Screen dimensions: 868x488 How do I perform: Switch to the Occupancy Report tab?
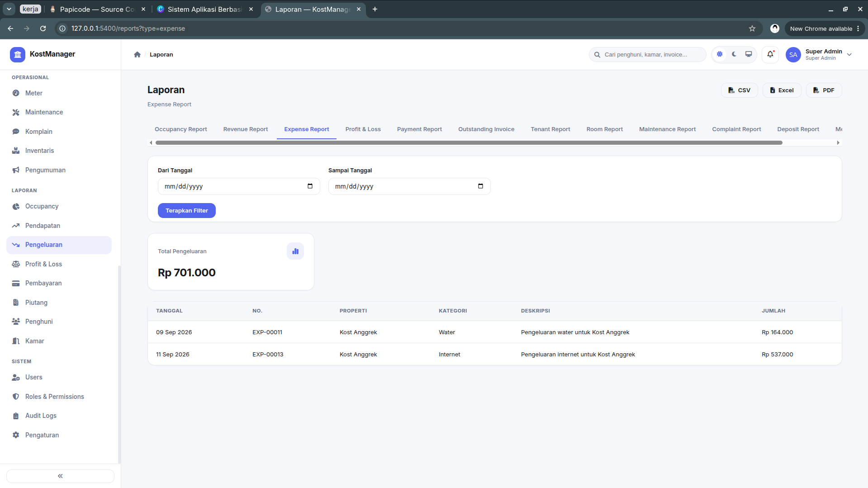pos(180,129)
